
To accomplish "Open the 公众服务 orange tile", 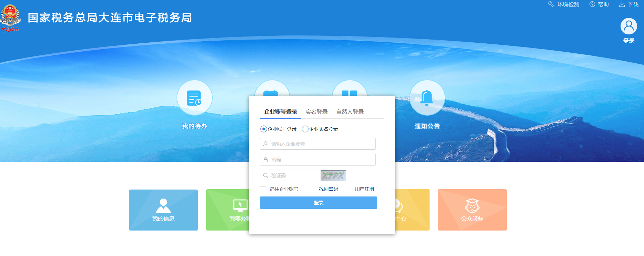I will point(472,210).
